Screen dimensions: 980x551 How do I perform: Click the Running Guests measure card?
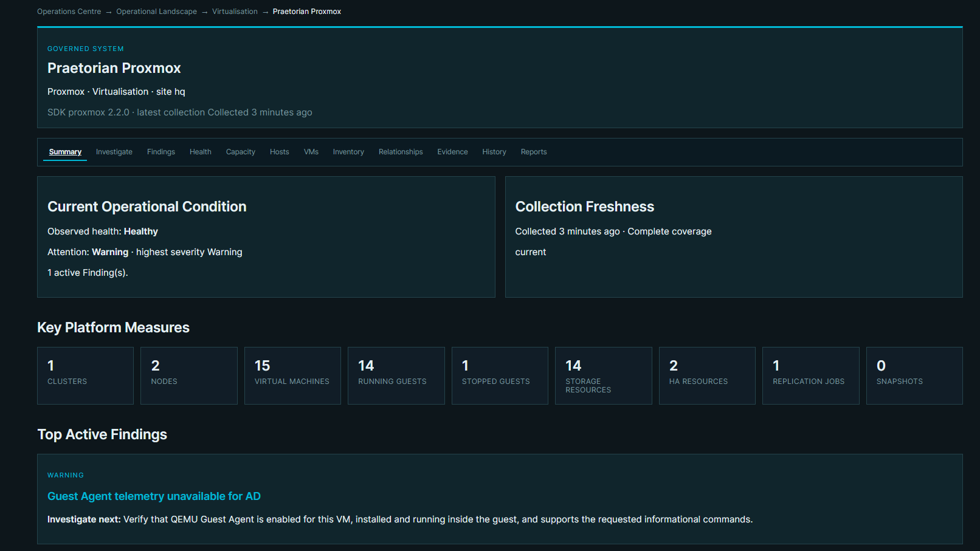[x=396, y=375]
